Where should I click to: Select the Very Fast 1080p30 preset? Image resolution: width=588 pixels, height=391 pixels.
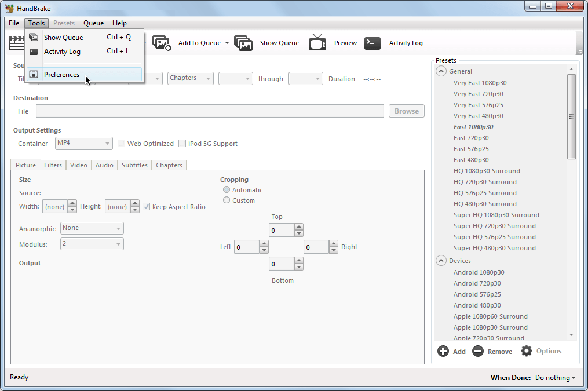479,83
